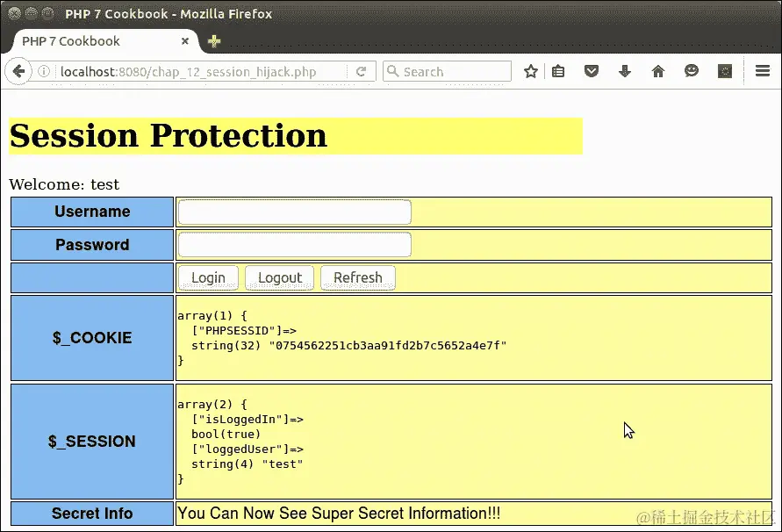Viewport: 782px width, 532px height.
Task: Click the dark square extension icon
Action: [x=725, y=71]
